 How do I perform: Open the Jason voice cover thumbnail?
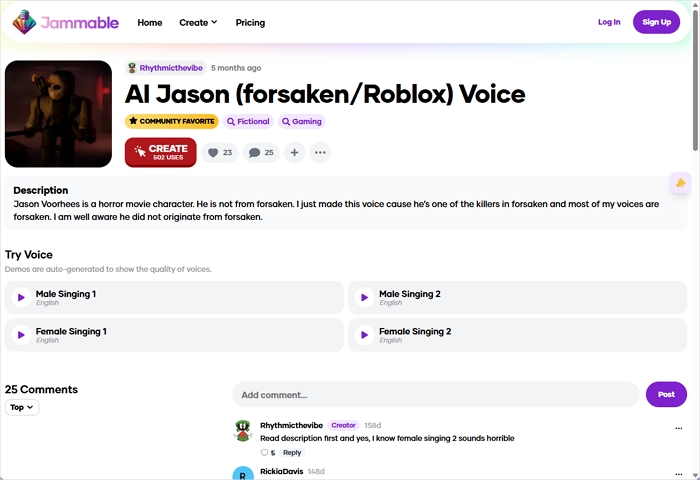pyautogui.click(x=58, y=114)
